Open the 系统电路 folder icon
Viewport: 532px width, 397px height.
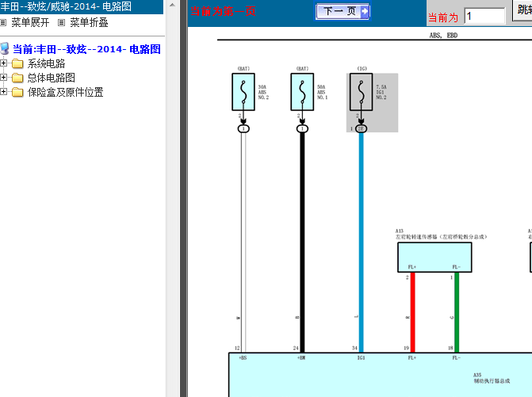[x=17, y=63]
